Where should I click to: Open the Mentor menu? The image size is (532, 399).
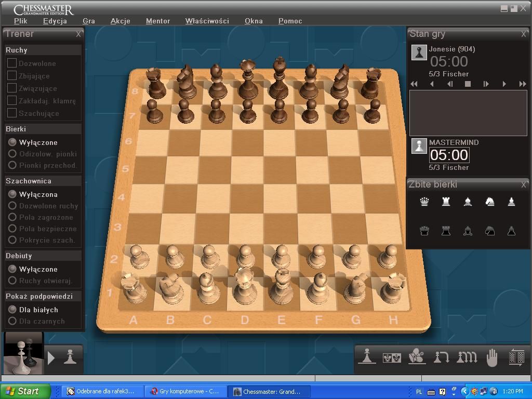point(157,21)
